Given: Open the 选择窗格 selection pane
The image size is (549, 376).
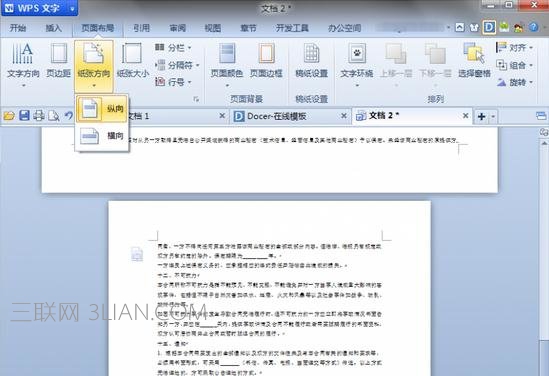Looking at the screenshot, I should [x=474, y=60].
